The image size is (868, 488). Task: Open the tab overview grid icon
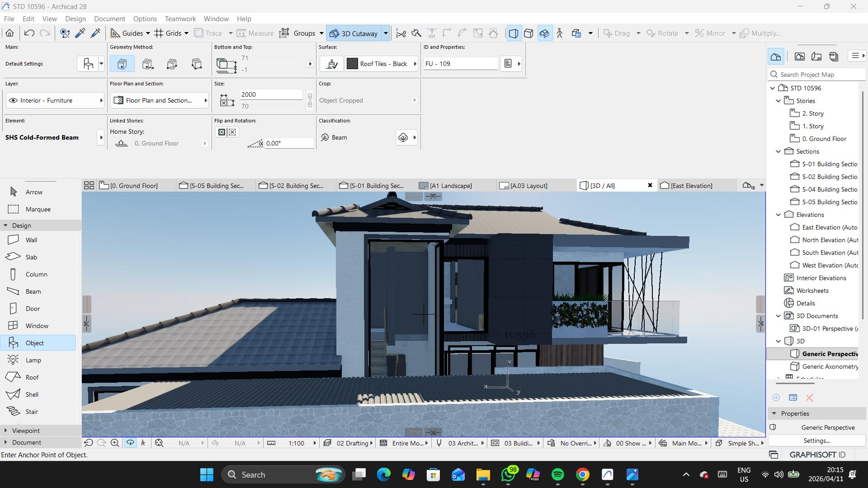tap(89, 186)
